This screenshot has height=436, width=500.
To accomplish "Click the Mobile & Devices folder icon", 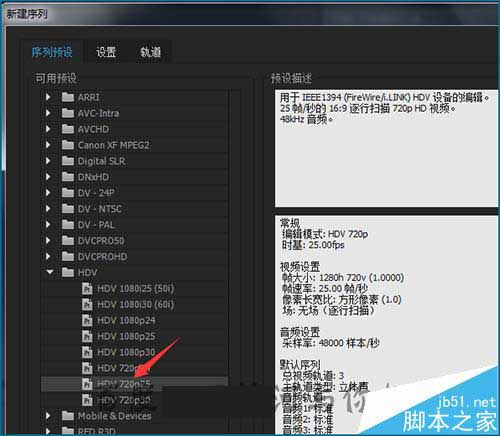I will point(68,416).
